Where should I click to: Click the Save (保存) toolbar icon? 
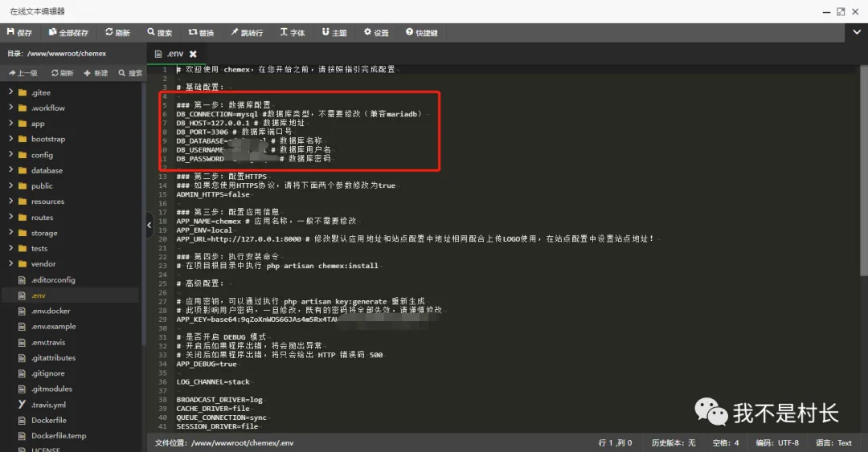pos(19,33)
